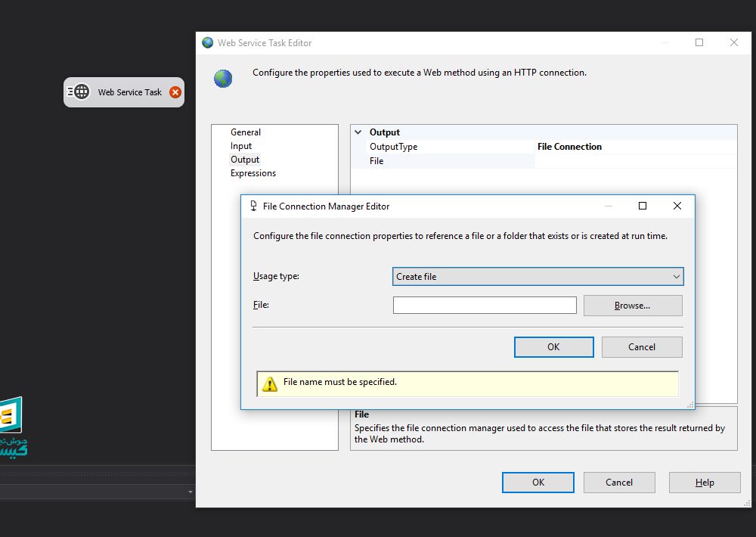This screenshot has height=537, width=756.
Task: Close the File Connection Manager Editor dialog
Action: 677,206
